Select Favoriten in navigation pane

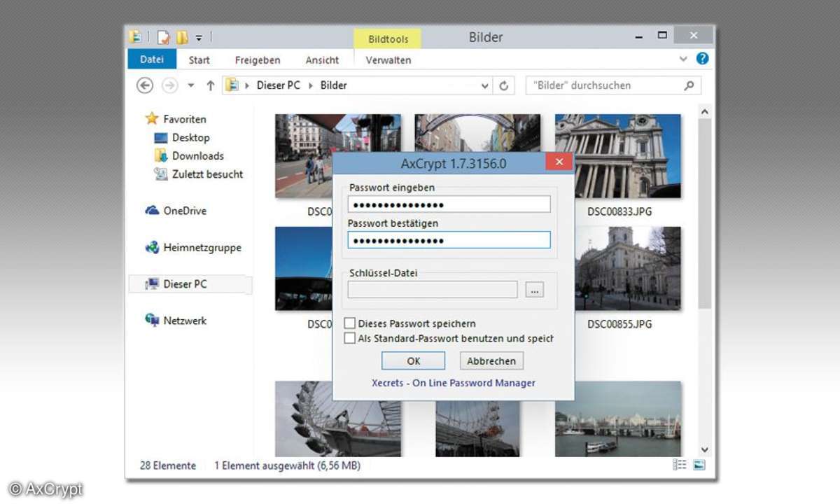185,119
